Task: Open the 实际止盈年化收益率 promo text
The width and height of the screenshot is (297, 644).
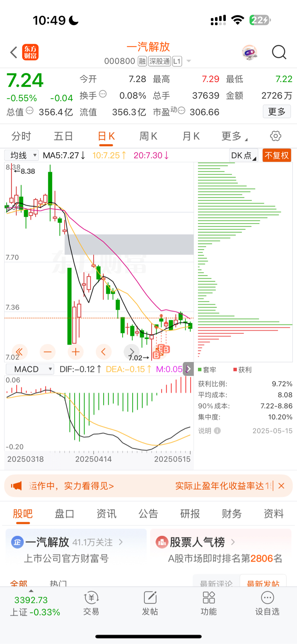Action: [224, 486]
